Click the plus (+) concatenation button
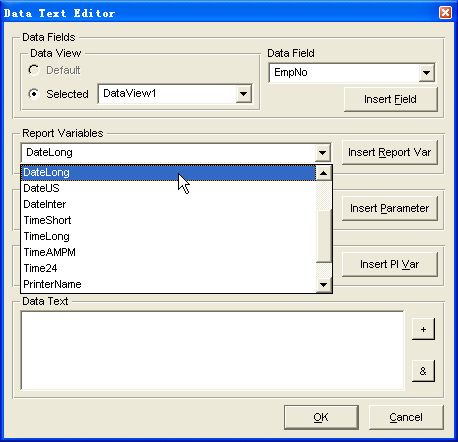The height and width of the screenshot is (442, 458). click(x=423, y=329)
